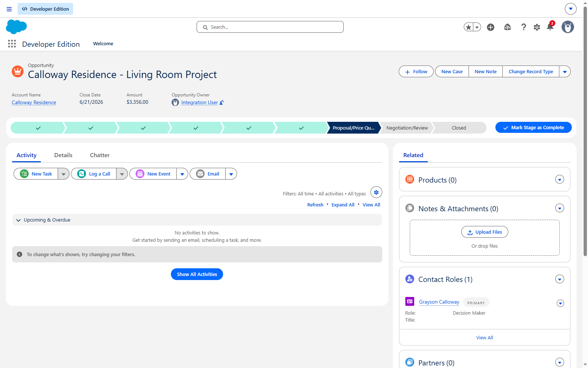Screen dimensions: 588x368
Task: Expand the top-right header dropdown
Action: coord(571,9)
